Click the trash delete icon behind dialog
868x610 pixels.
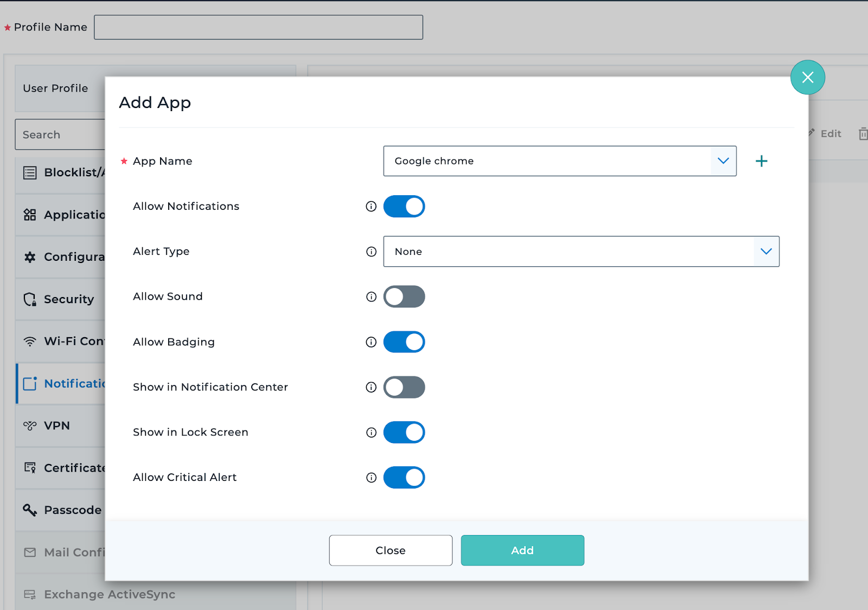pos(863,133)
